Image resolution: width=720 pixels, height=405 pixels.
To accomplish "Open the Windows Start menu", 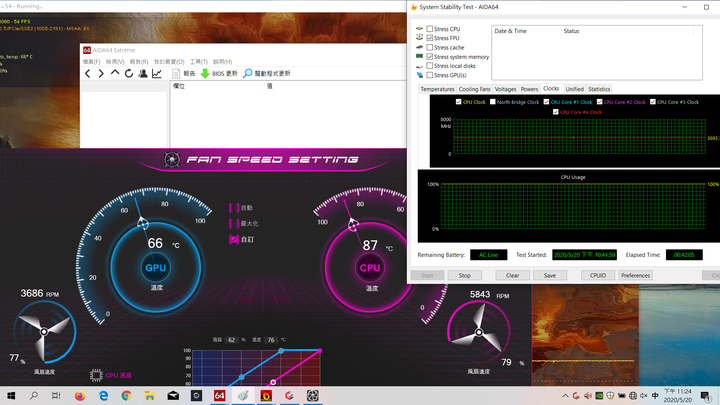I will pos(11,396).
